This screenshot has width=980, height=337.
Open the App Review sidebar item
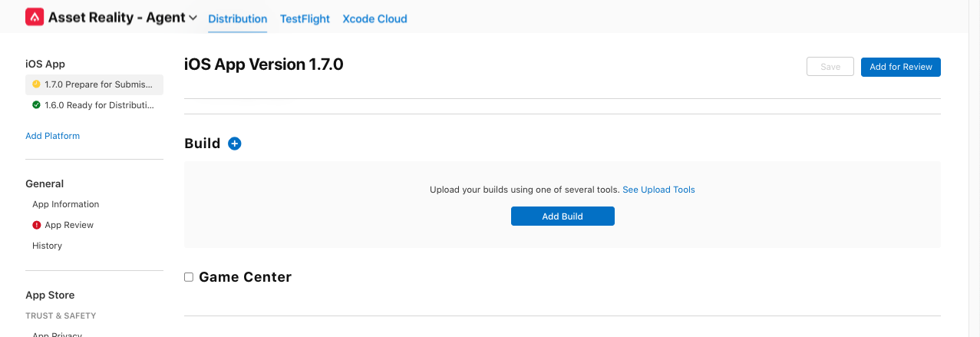pos(69,225)
